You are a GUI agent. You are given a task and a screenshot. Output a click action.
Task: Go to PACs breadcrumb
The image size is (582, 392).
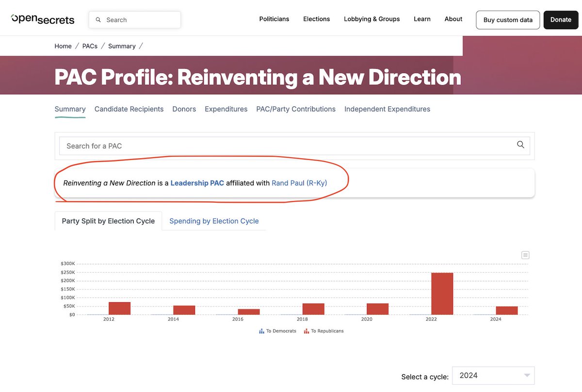point(90,46)
